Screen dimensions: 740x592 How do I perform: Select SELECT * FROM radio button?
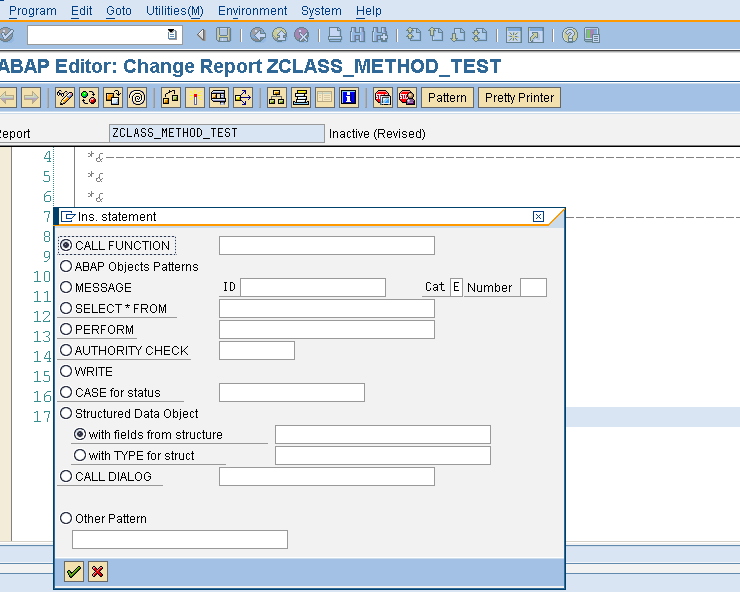pyautogui.click(x=66, y=308)
